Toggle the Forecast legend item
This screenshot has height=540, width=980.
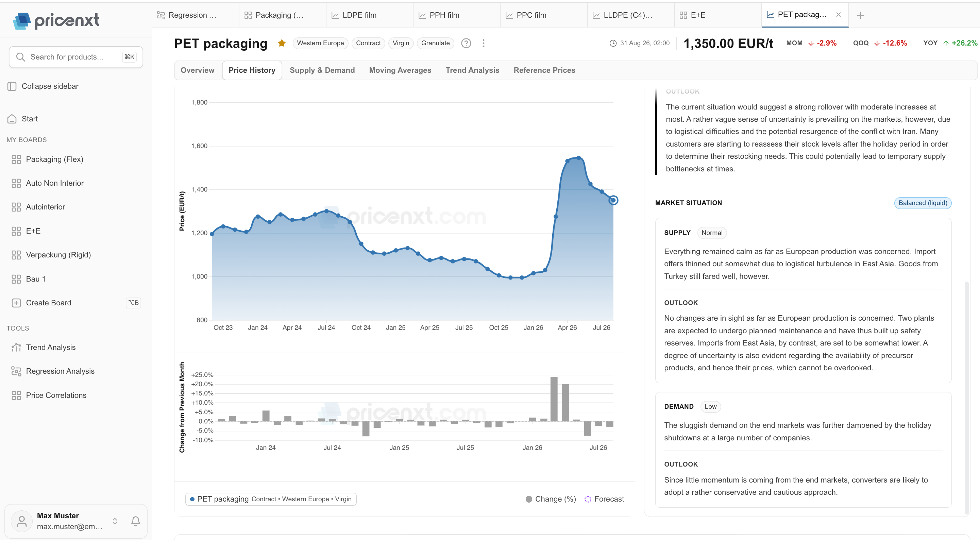604,499
